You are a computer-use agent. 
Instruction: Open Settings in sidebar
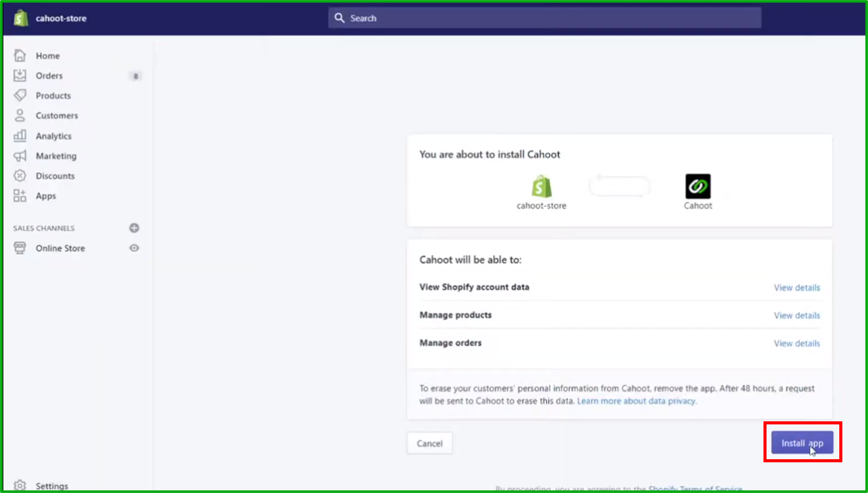(x=52, y=486)
